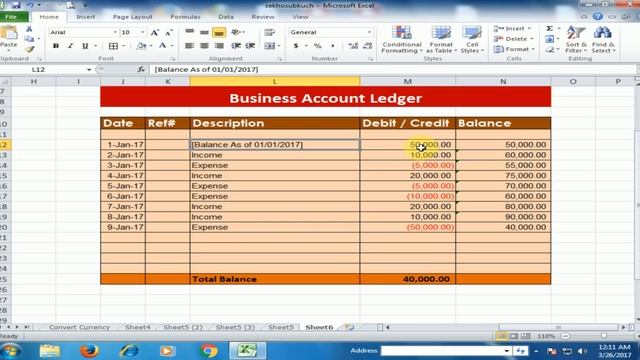640x360 pixels.
Task: Click the Decrease Decimal icon
Action: (x=367, y=46)
